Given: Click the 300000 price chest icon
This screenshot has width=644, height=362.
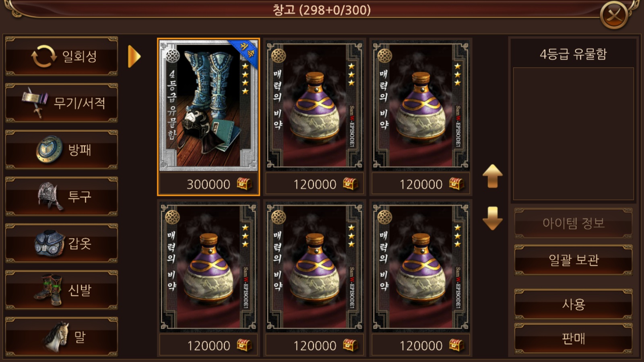Looking at the screenshot, I should [x=244, y=184].
